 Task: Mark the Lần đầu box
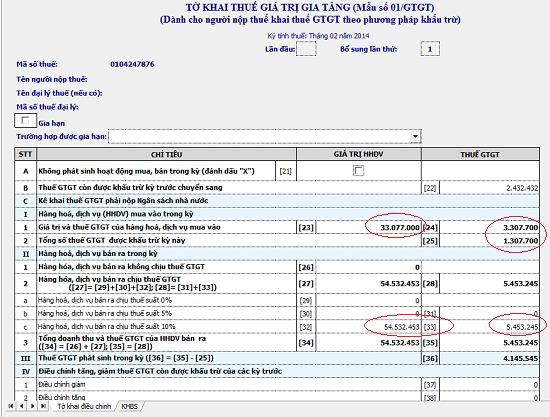306,49
